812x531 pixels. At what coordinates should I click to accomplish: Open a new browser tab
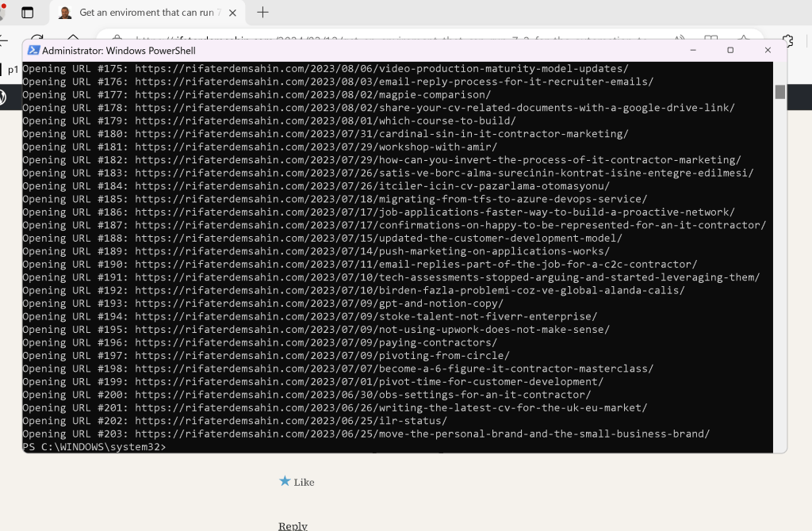click(262, 13)
